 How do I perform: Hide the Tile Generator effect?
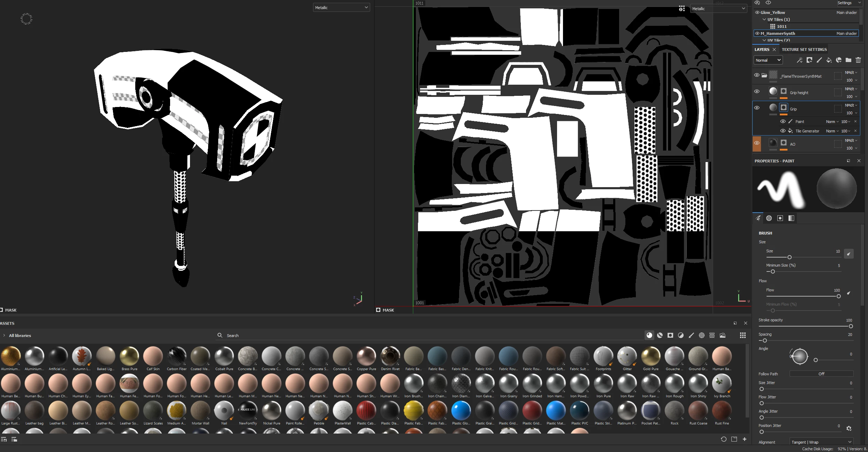coord(783,131)
